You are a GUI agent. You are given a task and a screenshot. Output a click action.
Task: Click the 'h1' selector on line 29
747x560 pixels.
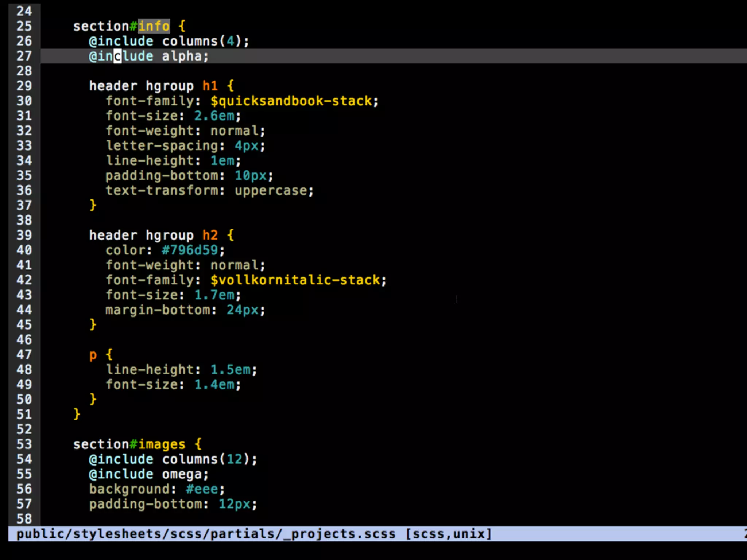tap(210, 86)
